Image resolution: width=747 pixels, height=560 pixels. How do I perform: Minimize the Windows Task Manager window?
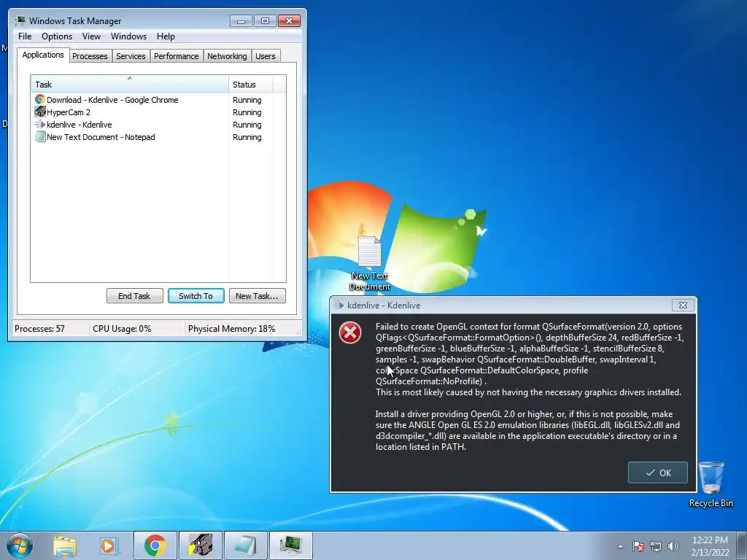pos(241,21)
